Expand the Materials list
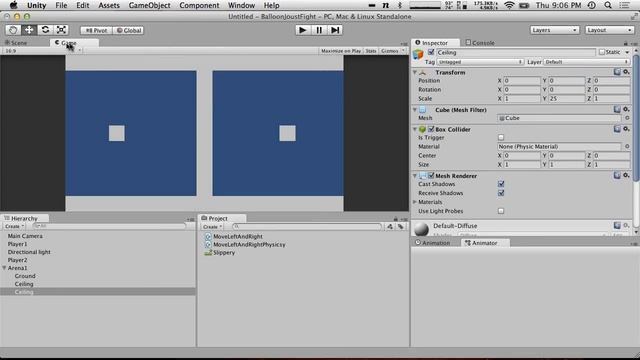 click(415, 202)
